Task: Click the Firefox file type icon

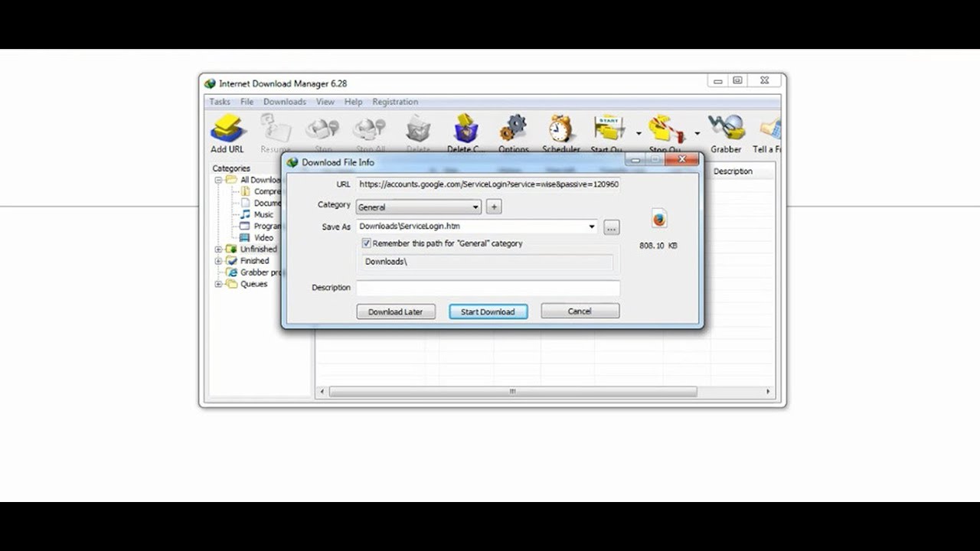Action: point(659,219)
